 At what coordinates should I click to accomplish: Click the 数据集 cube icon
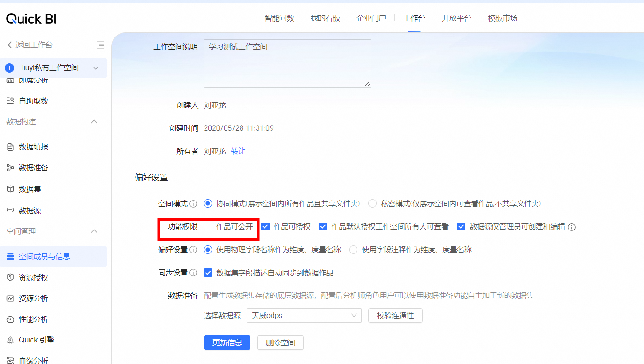coord(10,189)
